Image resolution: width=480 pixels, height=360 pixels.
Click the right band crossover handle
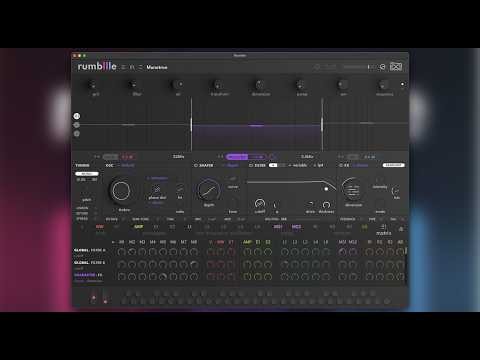[322, 124]
